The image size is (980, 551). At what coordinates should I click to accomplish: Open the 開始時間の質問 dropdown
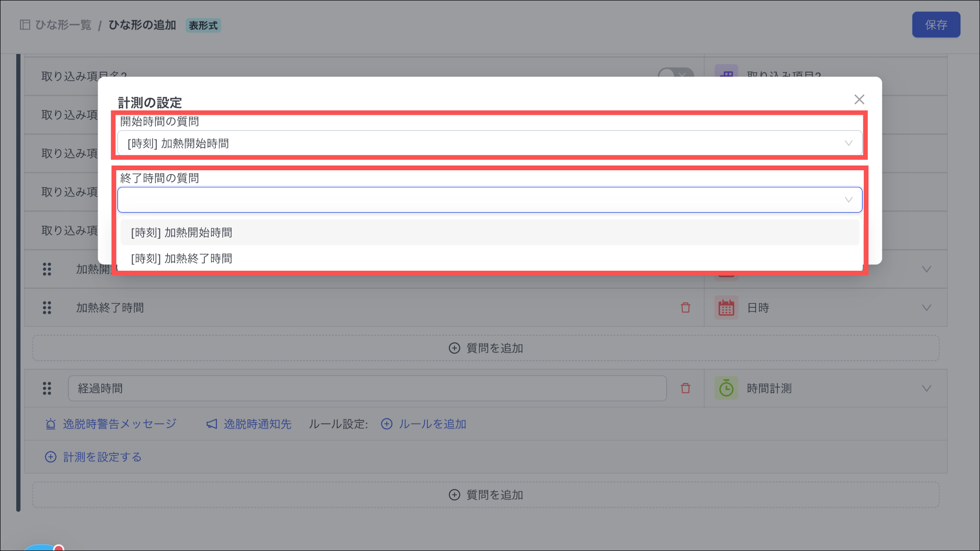[x=489, y=143]
